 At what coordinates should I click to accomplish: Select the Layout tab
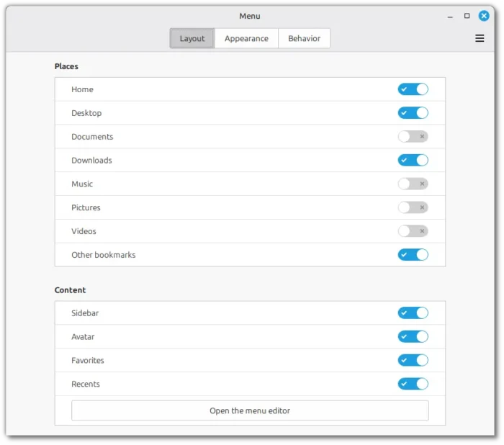point(192,39)
